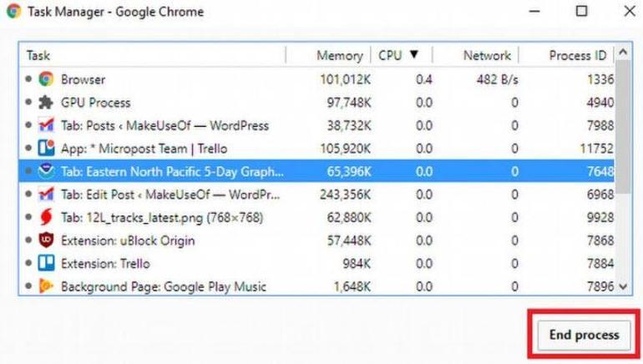Select the Trello icon for Micropost Team
The height and width of the screenshot is (364, 643).
46,148
